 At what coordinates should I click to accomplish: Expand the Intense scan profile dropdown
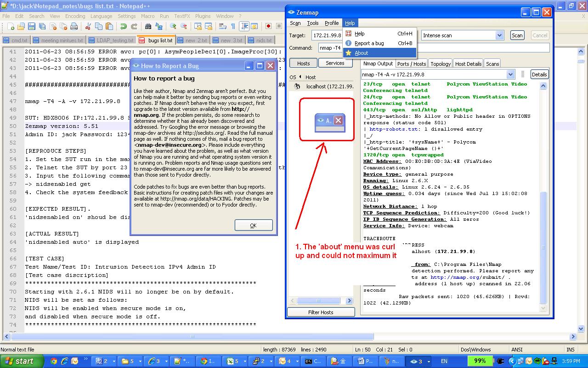click(x=499, y=35)
